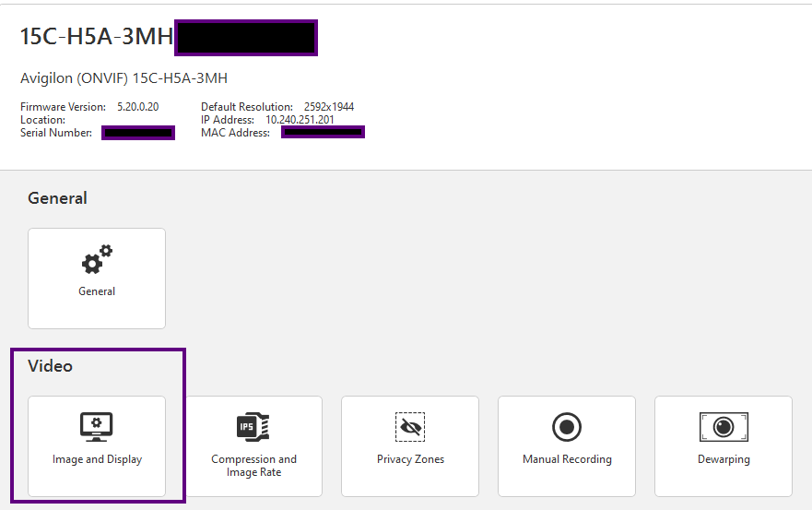Open the Compression and Image Rate IPS icon
This screenshot has height=510, width=812.
(253, 427)
